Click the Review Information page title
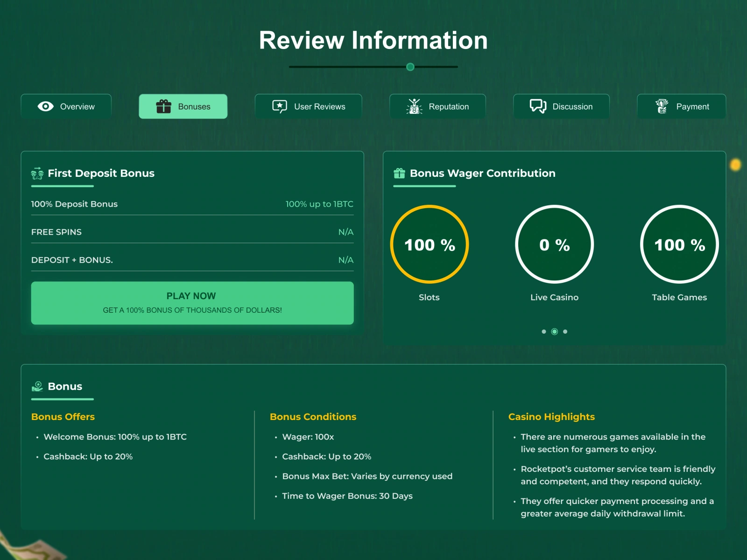 pyautogui.click(x=373, y=40)
